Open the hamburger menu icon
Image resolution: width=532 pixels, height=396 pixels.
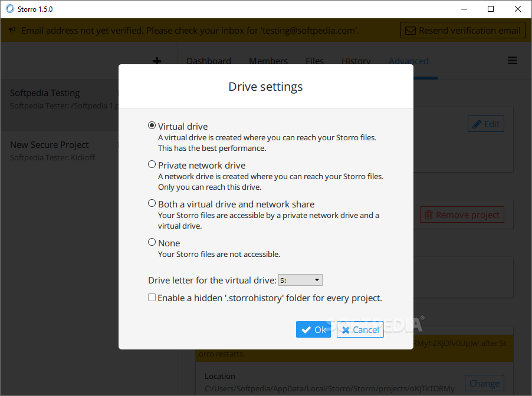(513, 61)
